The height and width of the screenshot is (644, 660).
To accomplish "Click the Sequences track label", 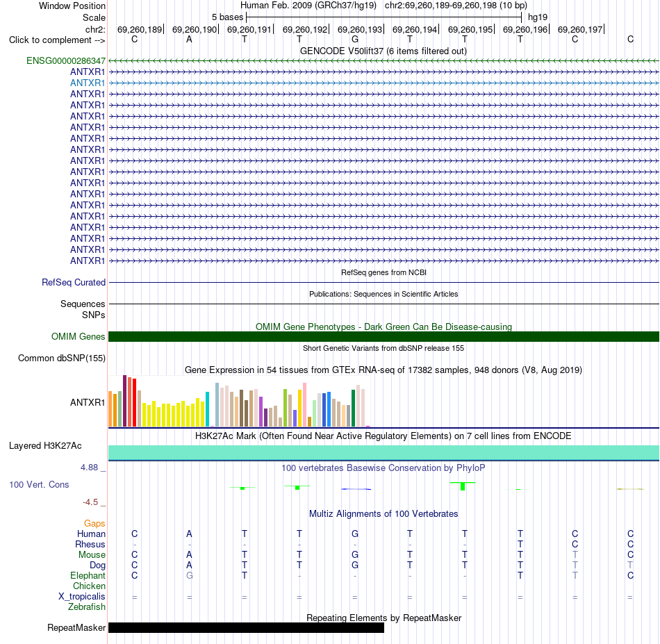I will (x=83, y=304).
